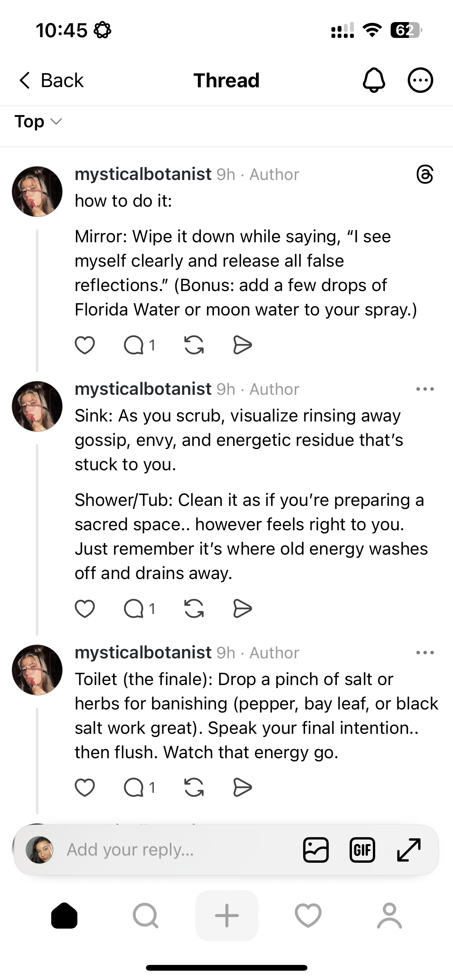The height and width of the screenshot is (980, 453).
Task: Expand the Top sort dropdown
Action: (38, 122)
